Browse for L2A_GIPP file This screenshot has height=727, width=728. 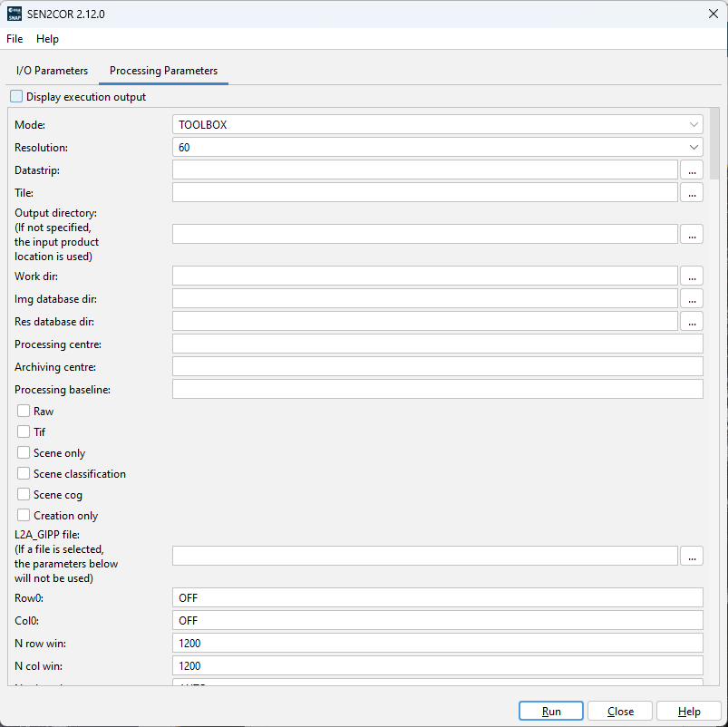(692, 556)
